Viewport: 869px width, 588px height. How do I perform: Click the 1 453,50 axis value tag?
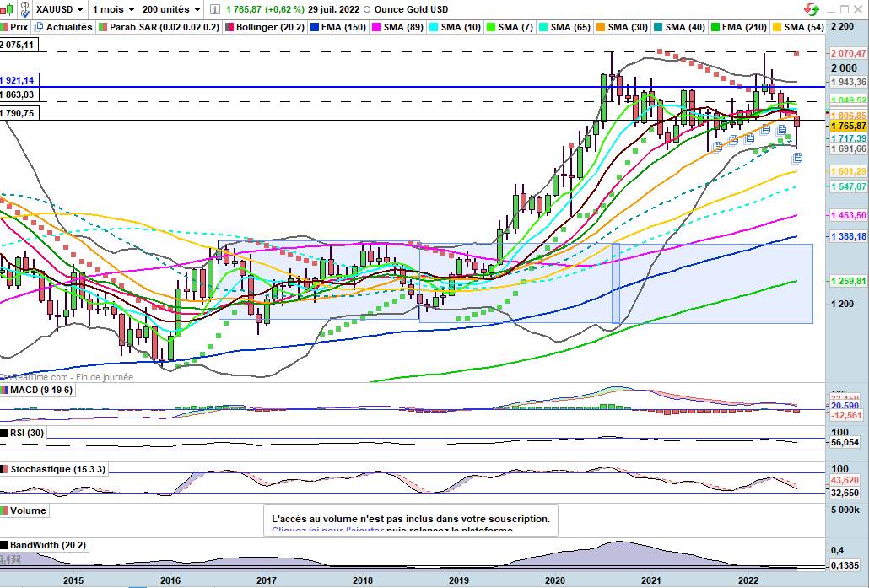point(848,215)
